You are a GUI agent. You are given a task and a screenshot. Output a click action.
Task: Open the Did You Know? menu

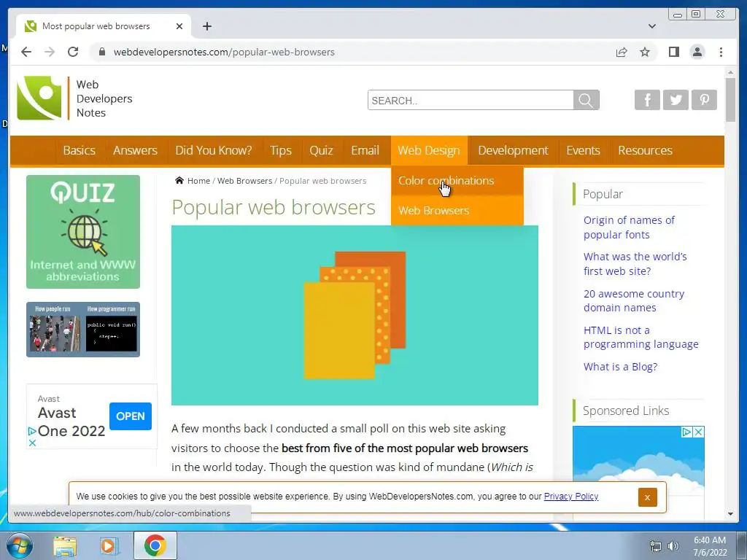(214, 150)
